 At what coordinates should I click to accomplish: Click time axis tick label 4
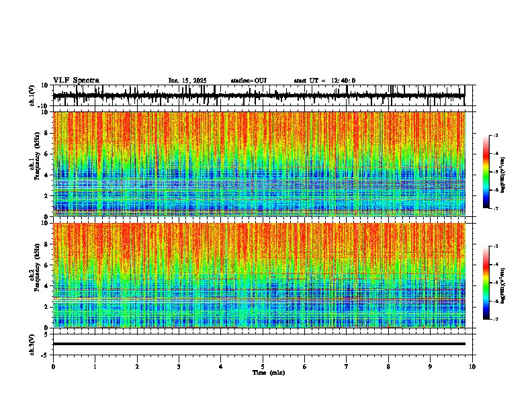[x=220, y=367]
